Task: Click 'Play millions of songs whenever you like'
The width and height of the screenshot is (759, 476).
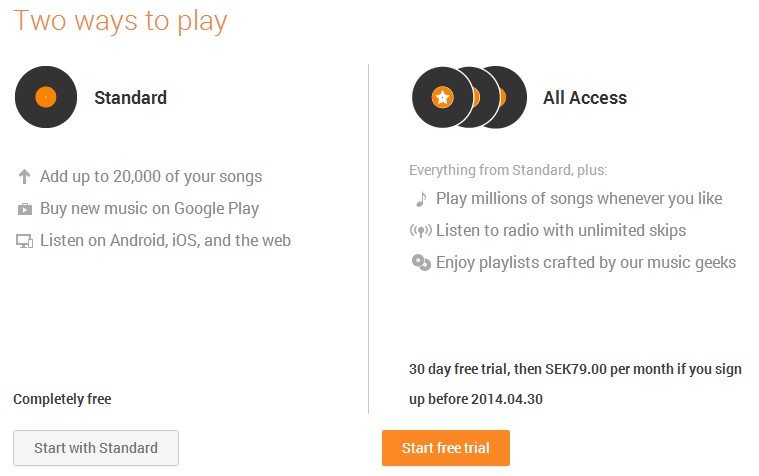Action: (x=579, y=199)
